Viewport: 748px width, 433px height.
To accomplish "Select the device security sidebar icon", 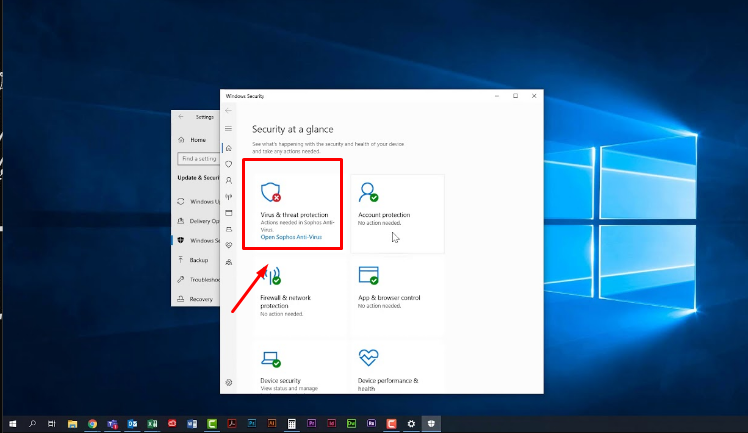I will tap(229, 229).
